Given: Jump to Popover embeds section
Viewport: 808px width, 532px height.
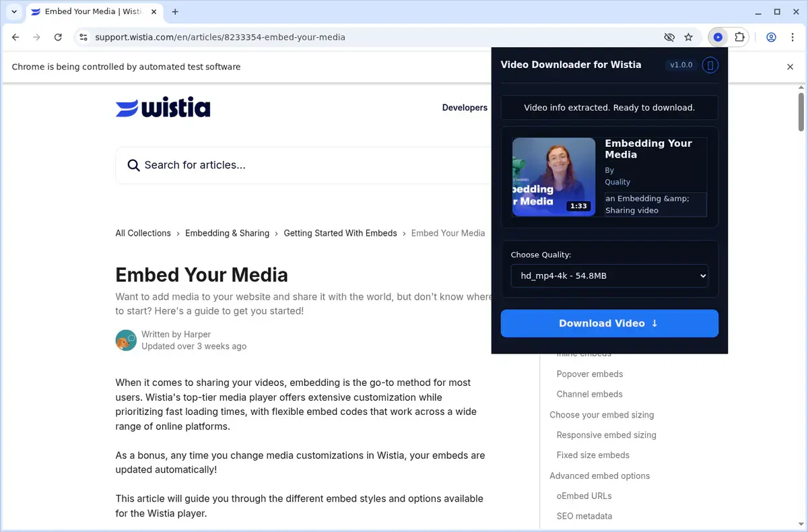Looking at the screenshot, I should coord(590,374).
